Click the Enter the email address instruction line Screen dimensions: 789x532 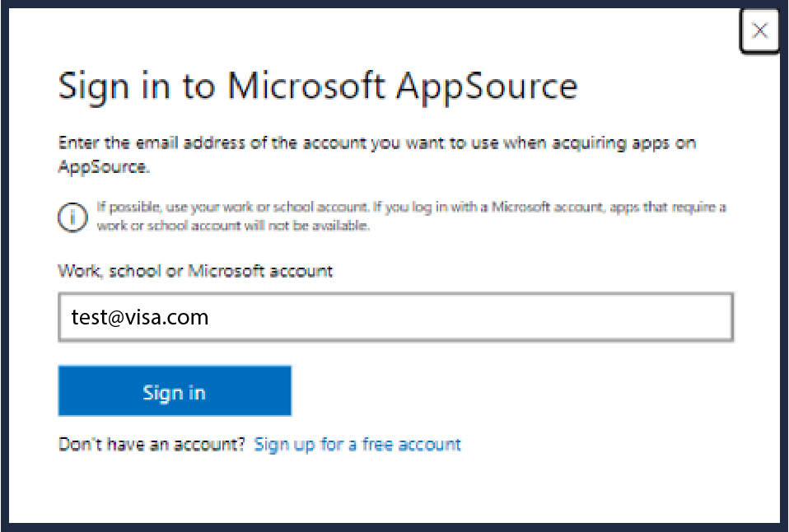[x=376, y=143]
